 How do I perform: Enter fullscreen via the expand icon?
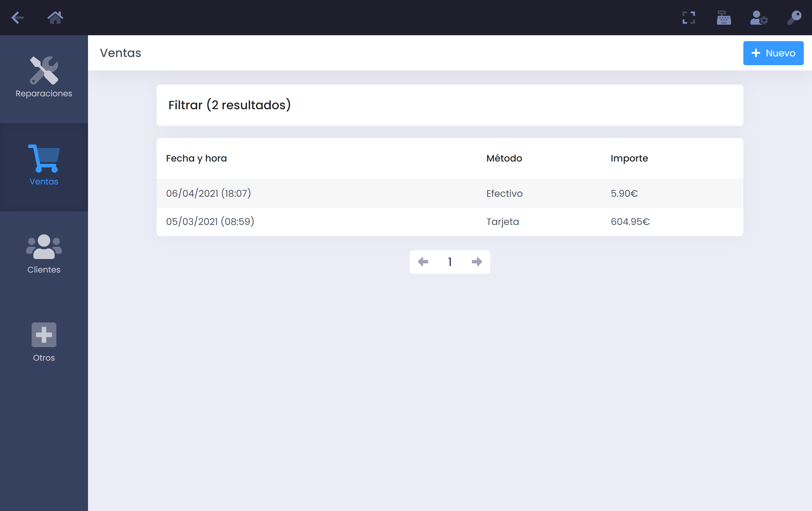coord(689,18)
